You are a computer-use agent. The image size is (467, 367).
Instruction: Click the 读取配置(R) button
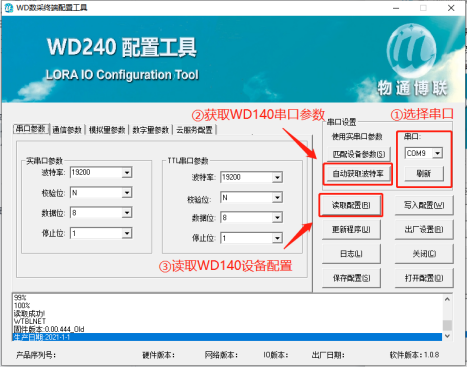[x=351, y=205]
